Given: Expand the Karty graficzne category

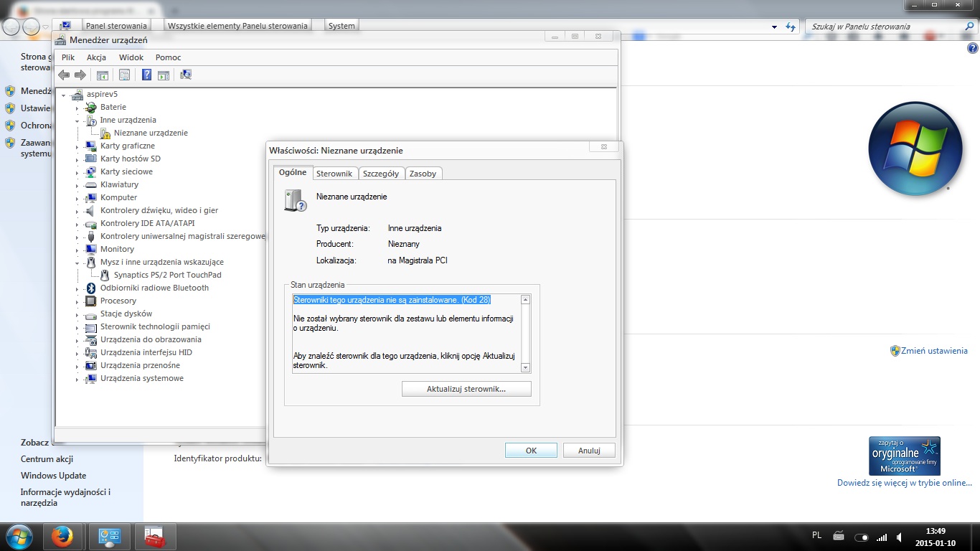Looking at the screenshot, I should (x=79, y=146).
